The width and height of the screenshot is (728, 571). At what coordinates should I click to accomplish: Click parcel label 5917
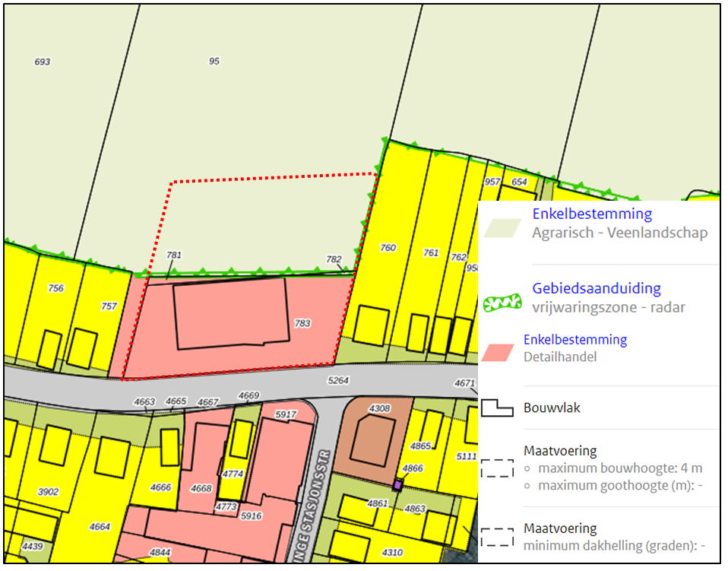(x=286, y=414)
